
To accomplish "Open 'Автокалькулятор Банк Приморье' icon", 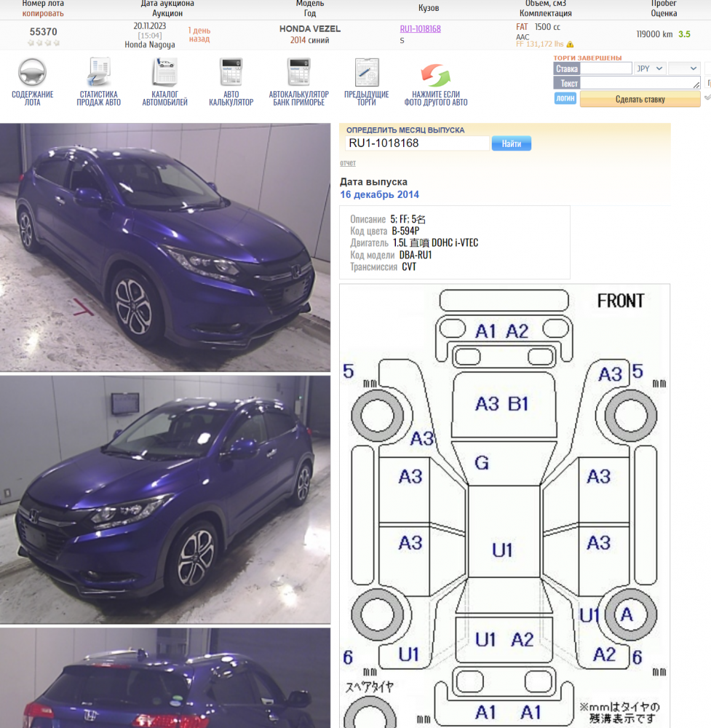I will [x=298, y=74].
